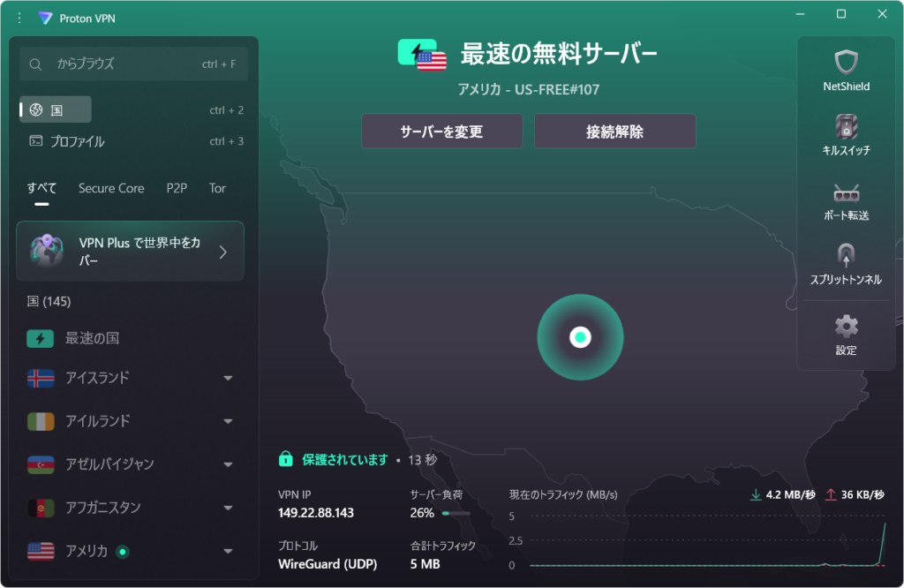Click the header server flag lightning icon
The image size is (904, 588).
[422, 55]
